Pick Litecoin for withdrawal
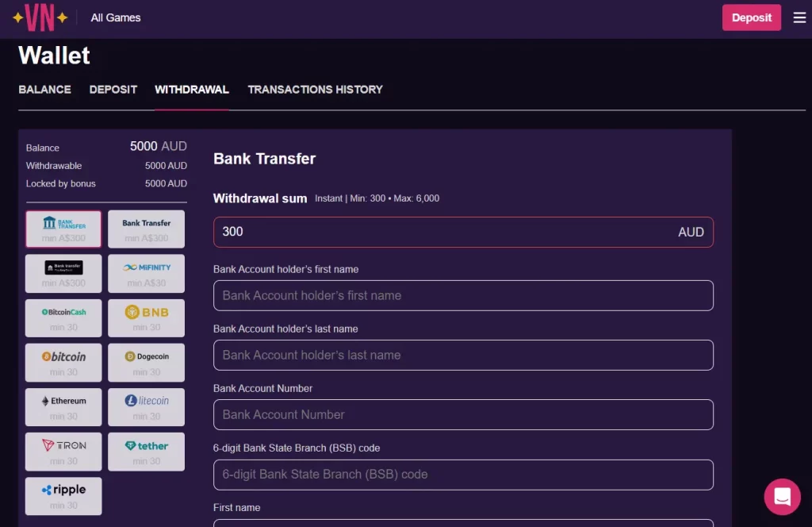The height and width of the screenshot is (527, 812). pyautogui.click(x=146, y=406)
